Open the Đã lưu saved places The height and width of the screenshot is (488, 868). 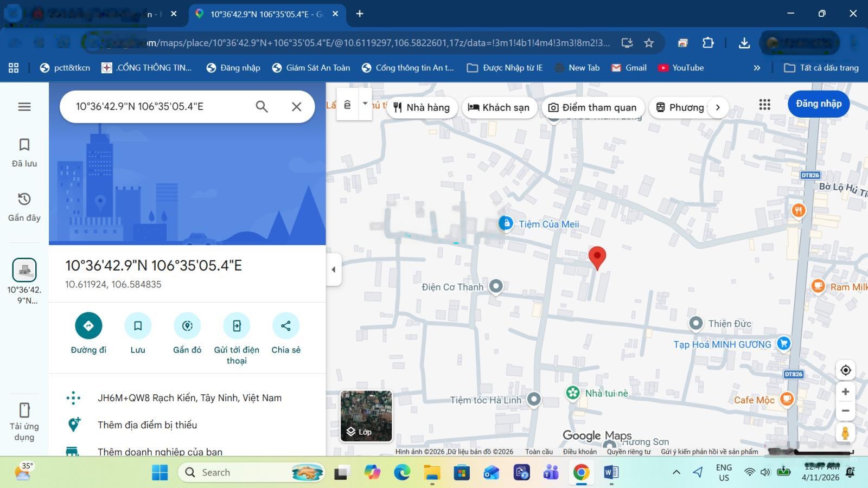24,152
